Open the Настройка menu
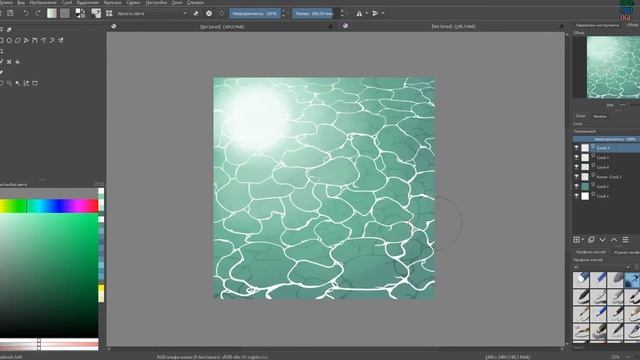Image resolution: width=640 pixels, height=360 pixels. click(x=156, y=2)
